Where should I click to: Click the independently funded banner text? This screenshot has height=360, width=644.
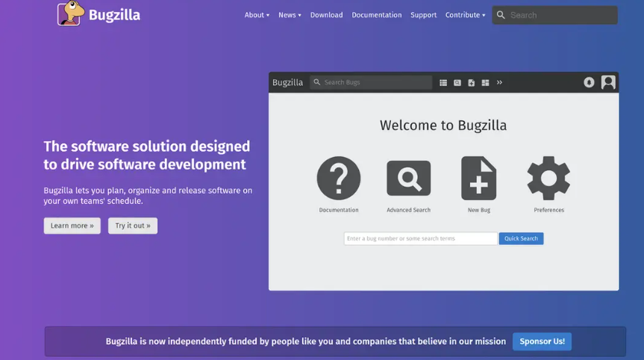305,341
